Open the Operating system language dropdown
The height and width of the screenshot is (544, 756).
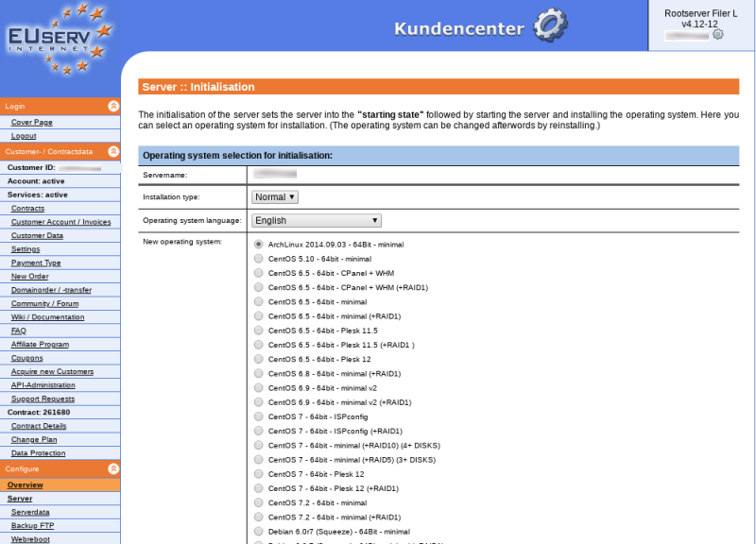pyautogui.click(x=317, y=221)
